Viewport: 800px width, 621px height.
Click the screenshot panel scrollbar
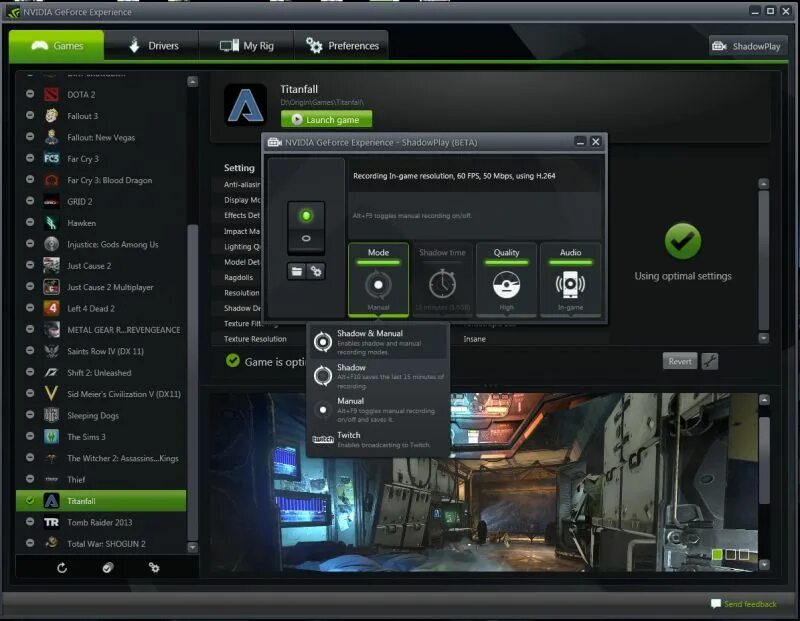pos(764,460)
